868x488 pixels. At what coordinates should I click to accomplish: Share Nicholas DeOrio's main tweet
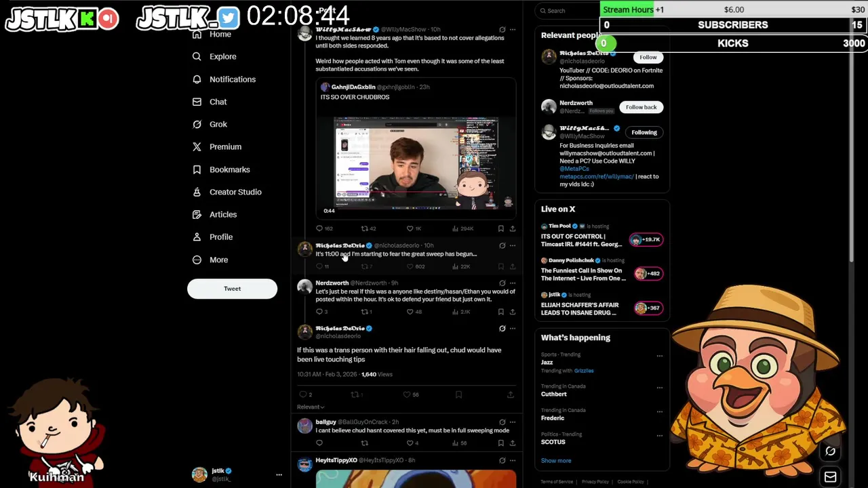click(510, 394)
